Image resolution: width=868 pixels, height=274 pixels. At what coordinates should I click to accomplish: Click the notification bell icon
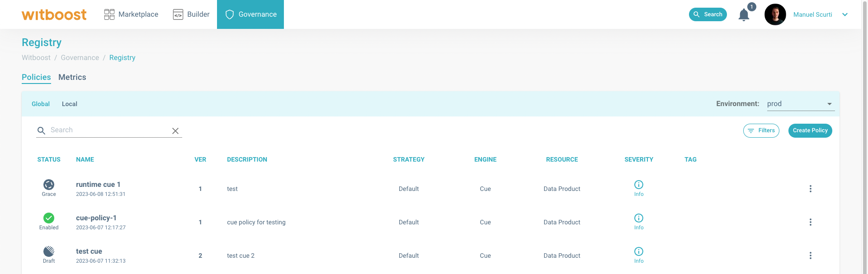[744, 15]
